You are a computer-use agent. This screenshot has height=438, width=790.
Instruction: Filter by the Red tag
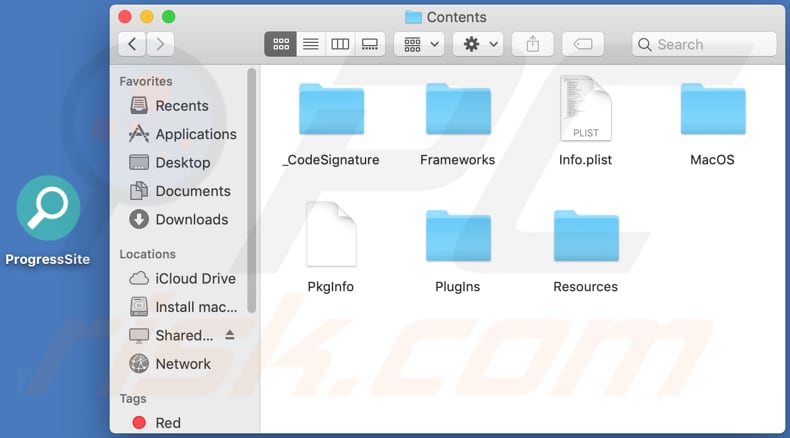156,423
